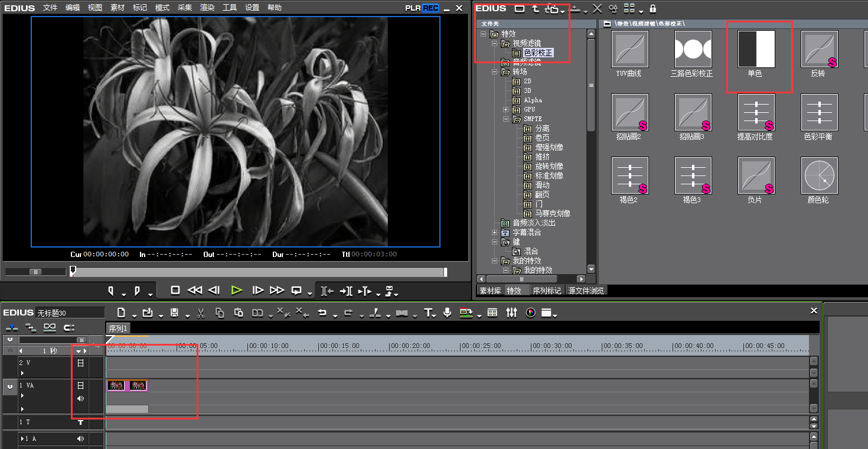The height and width of the screenshot is (449, 868).
Task: Toggle group/link mode icon
Action: point(50,327)
